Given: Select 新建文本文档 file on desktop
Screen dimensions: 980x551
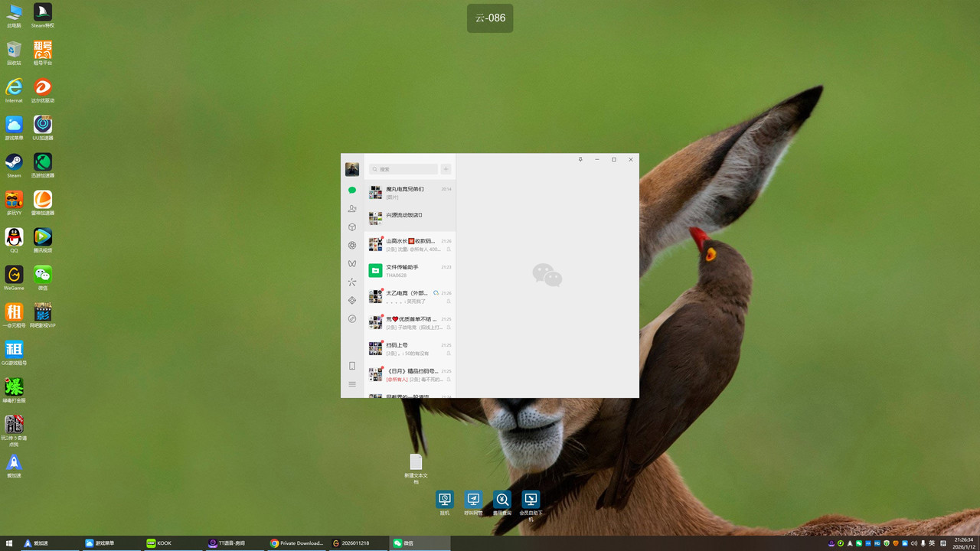Looking at the screenshot, I should click(x=416, y=469).
